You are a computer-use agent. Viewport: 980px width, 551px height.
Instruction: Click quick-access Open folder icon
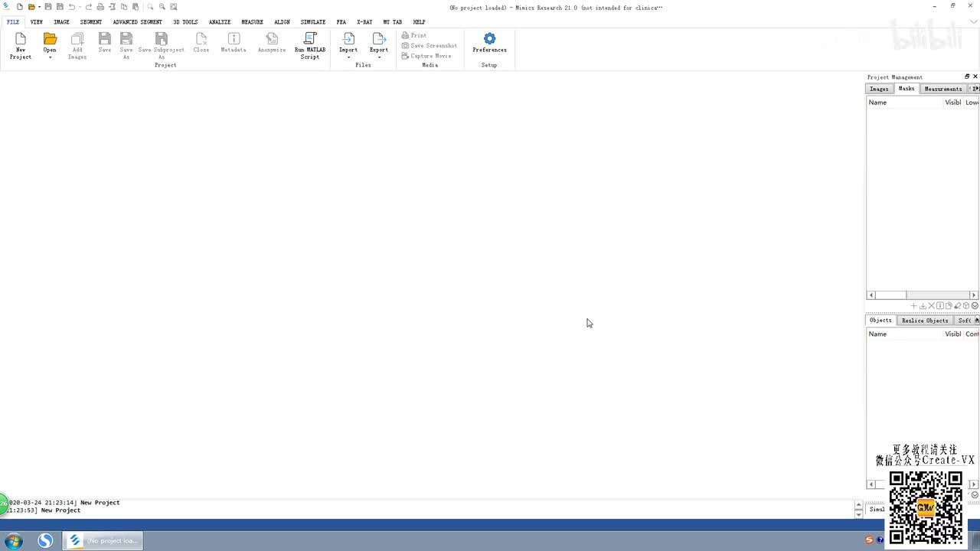(x=31, y=7)
